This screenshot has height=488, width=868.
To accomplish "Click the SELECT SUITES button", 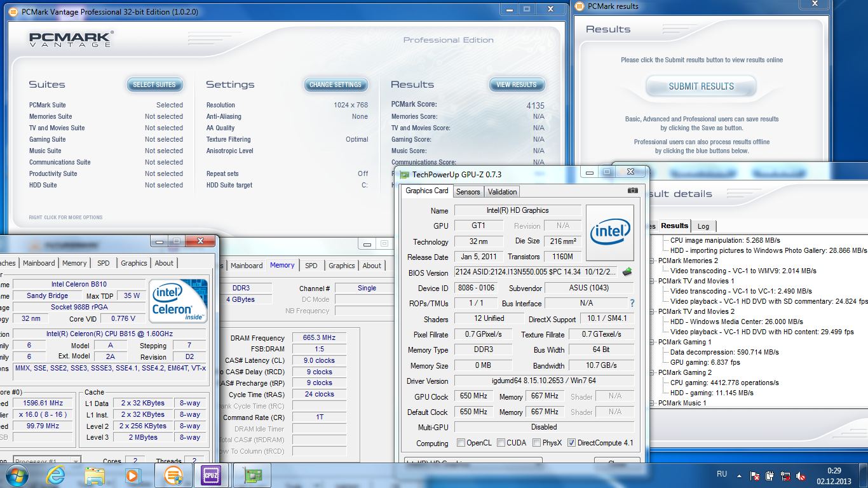I will pos(154,85).
